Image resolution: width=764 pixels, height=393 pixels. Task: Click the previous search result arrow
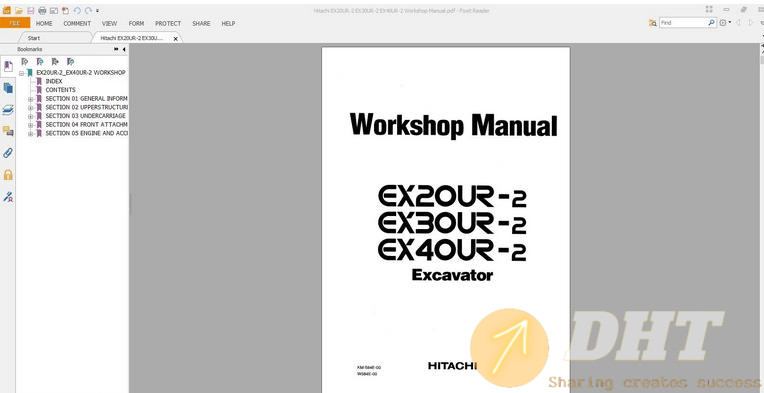(x=739, y=23)
